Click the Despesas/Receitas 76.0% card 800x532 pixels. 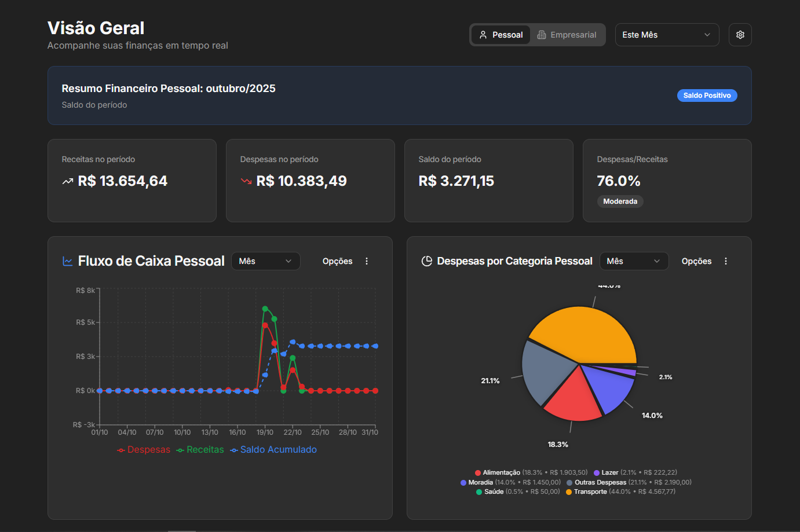pyautogui.click(x=667, y=181)
